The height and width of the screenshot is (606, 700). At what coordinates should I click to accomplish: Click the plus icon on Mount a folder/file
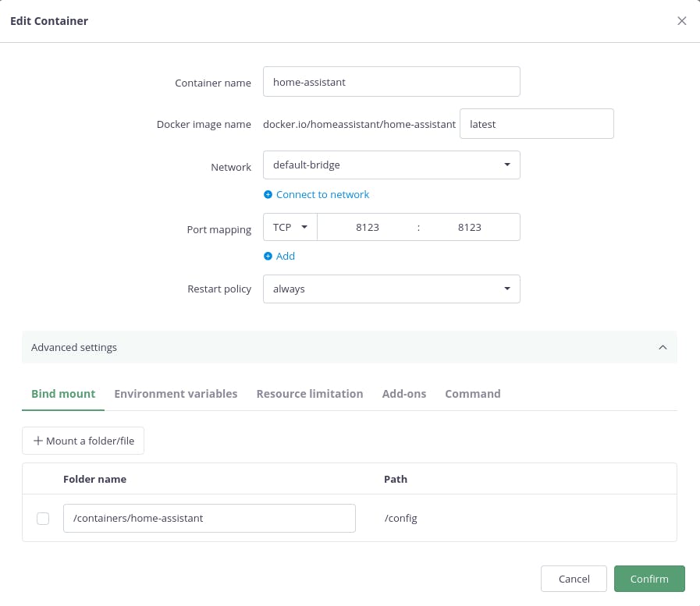(x=37, y=441)
